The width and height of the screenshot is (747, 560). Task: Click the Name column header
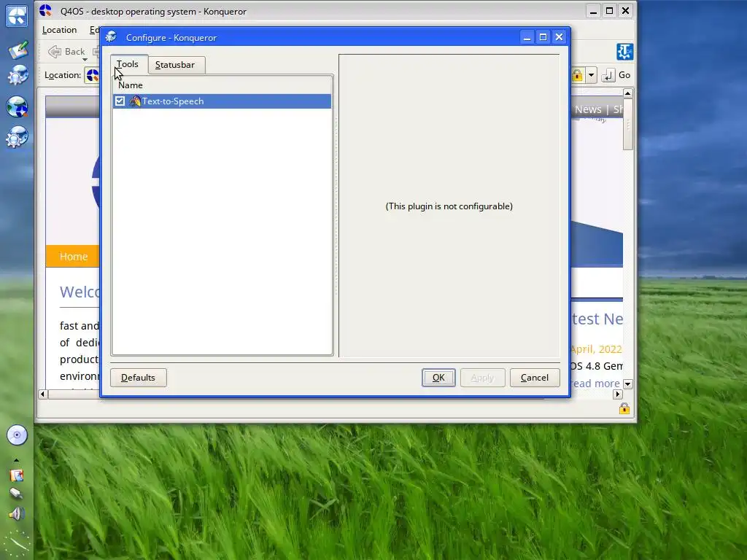coord(222,85)
